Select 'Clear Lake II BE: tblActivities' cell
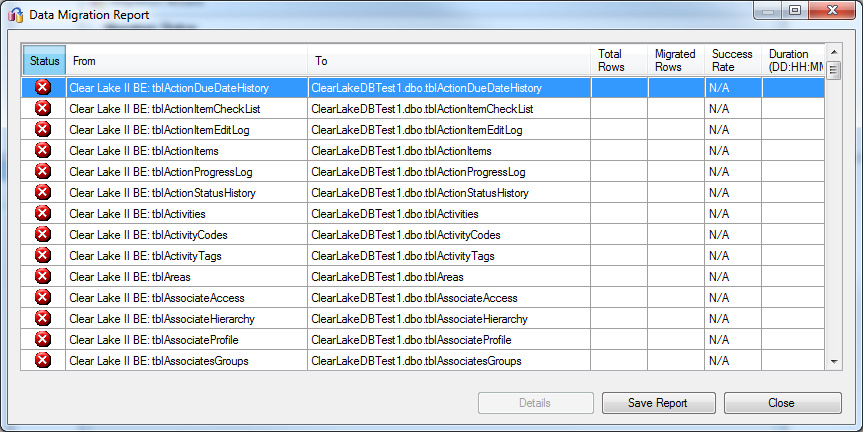 (x=187, y=213)
